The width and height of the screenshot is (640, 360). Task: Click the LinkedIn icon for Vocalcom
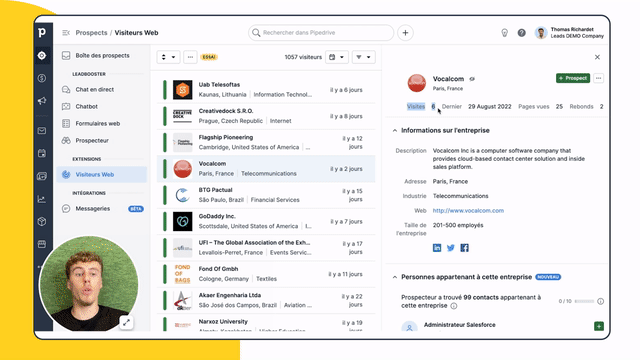(x=437, y=248)
